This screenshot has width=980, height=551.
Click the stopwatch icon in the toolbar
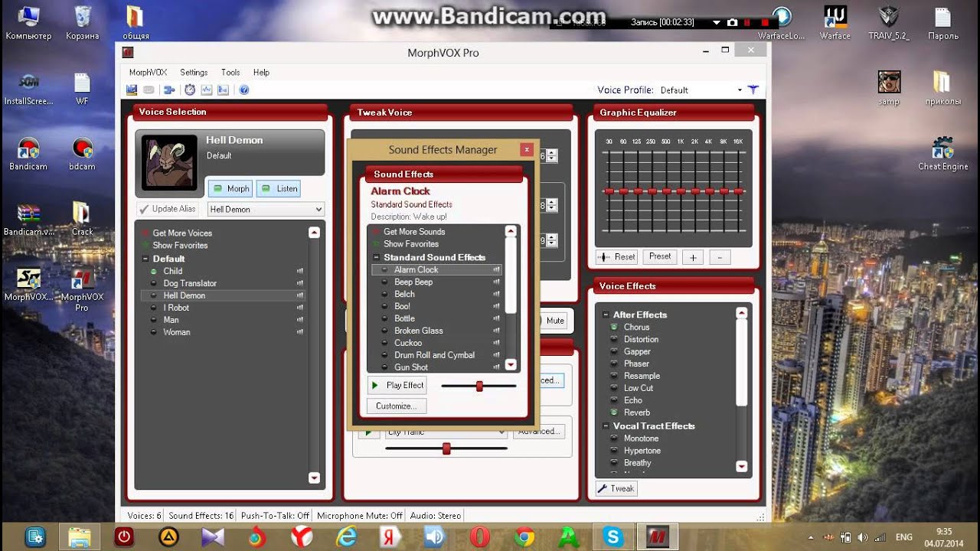tap(190, 90)
